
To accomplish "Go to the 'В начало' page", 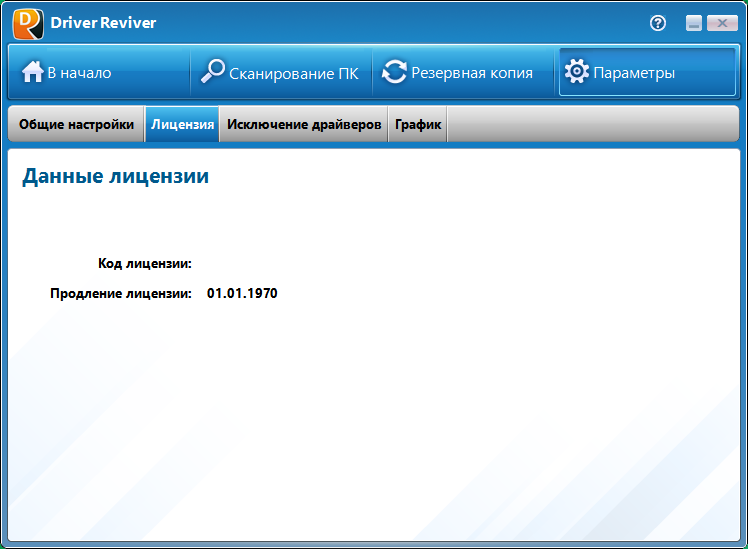I will point(99,72).
